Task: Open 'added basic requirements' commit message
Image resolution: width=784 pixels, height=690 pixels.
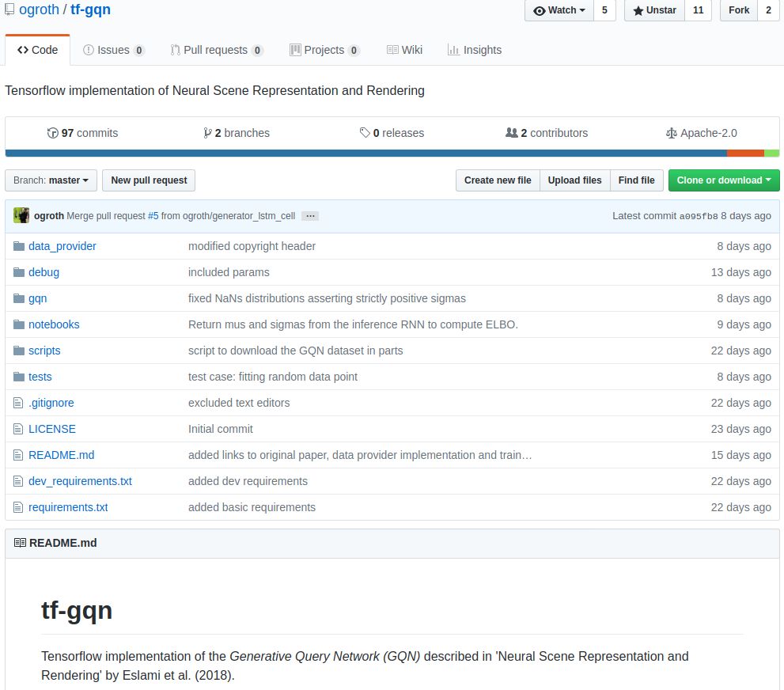Action: (252, 507)
